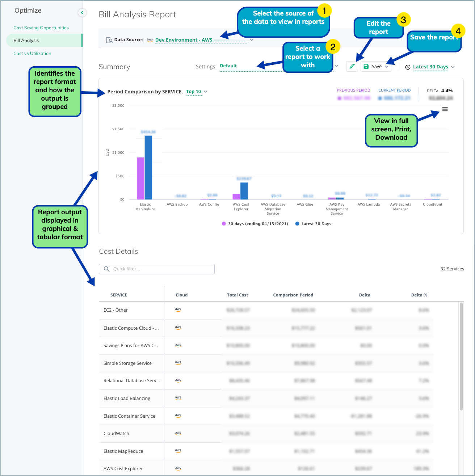The image size is (475, 476).
Task: Select Elastic Load Balancing row
Action: pos(266,398)
